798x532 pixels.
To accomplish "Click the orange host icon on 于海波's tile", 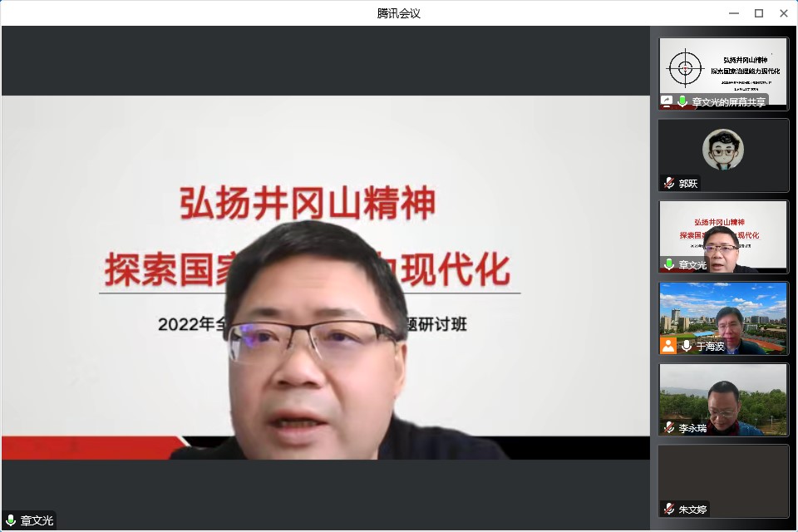I will [668, 346].
